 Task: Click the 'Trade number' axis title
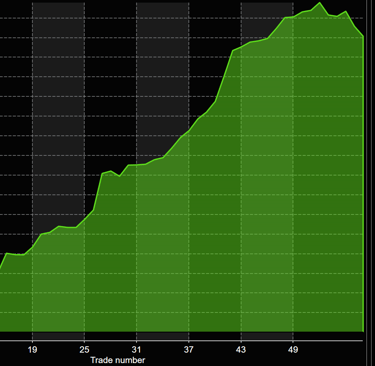(118, 360)
